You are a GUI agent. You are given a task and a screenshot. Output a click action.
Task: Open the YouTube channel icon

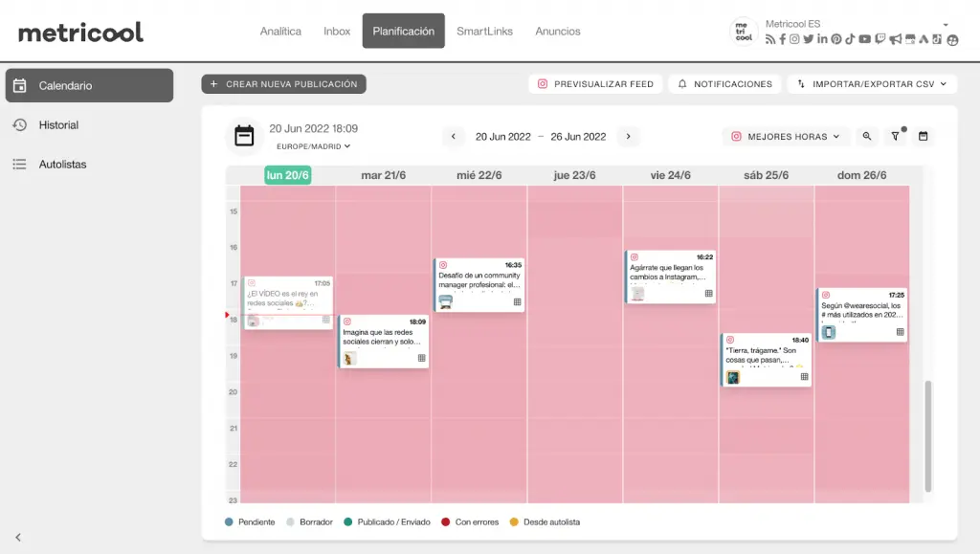tap(864, 39)
